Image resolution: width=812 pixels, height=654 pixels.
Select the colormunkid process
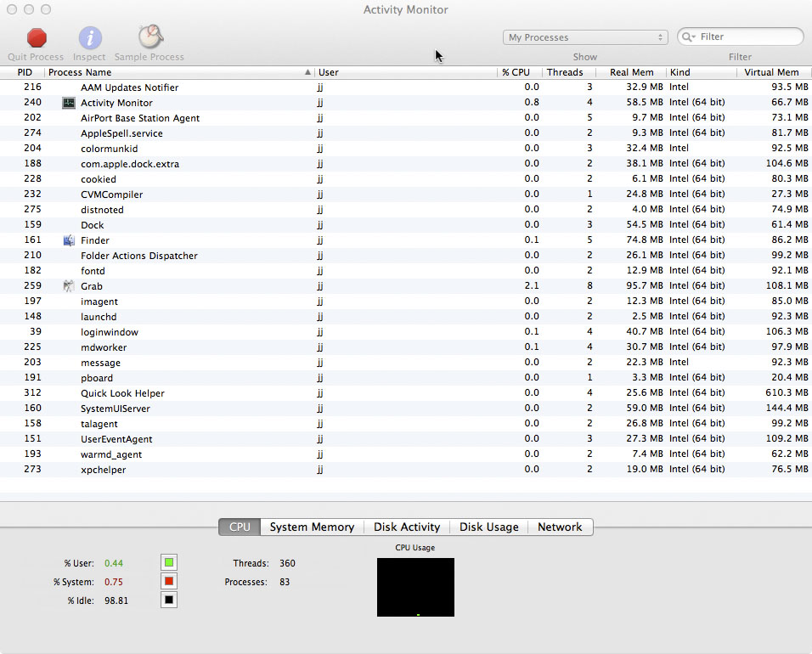point(406,148)
